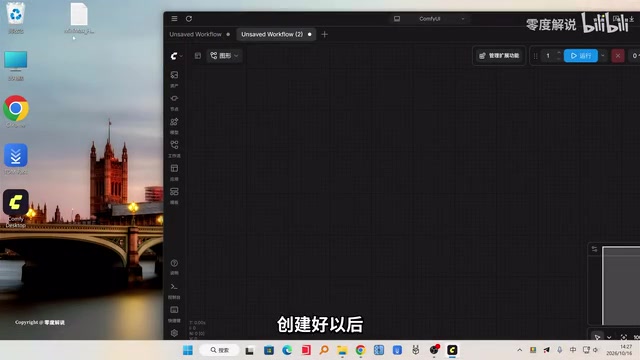This screenshot has height=360, width=640.
Task: Open the hamburger menu in the title bar
Action: (x=174, y=19)
